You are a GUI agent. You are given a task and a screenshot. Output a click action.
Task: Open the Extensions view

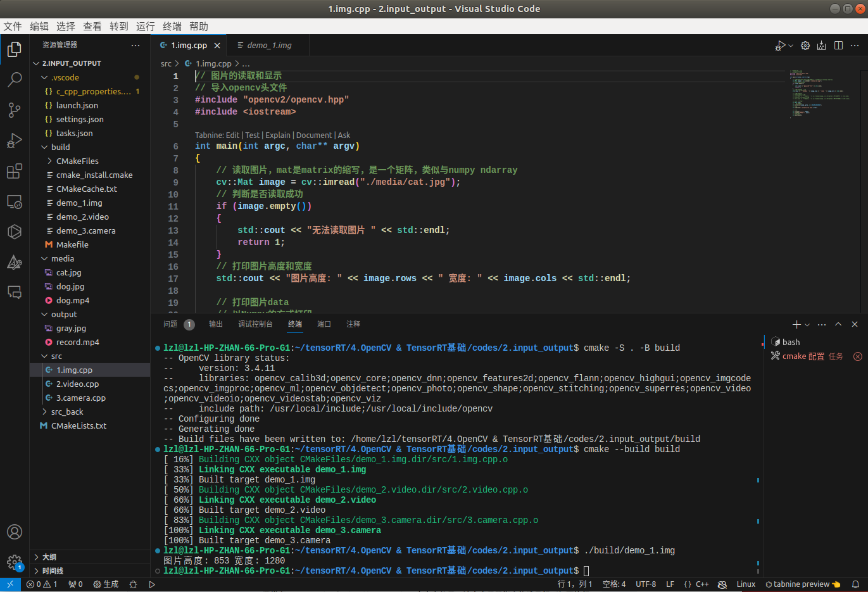pyautogui.click(x=15, y=171)
